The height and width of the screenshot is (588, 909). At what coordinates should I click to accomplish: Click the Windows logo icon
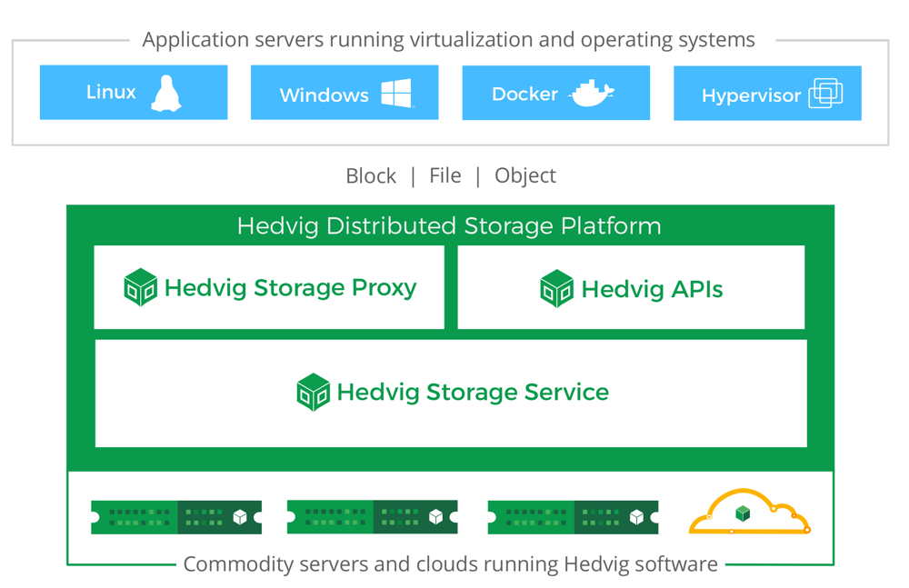tap(396, 93)
